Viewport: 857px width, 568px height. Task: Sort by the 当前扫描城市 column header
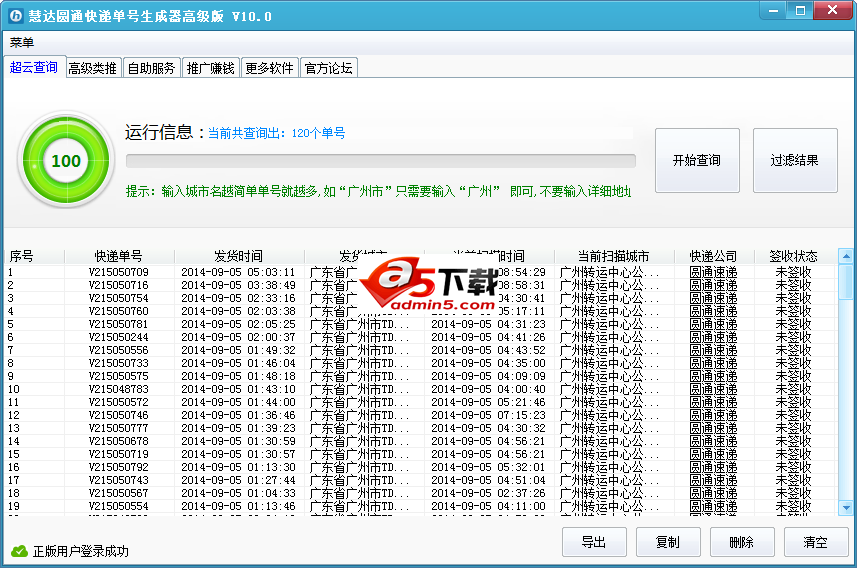(x=613, y=256)
